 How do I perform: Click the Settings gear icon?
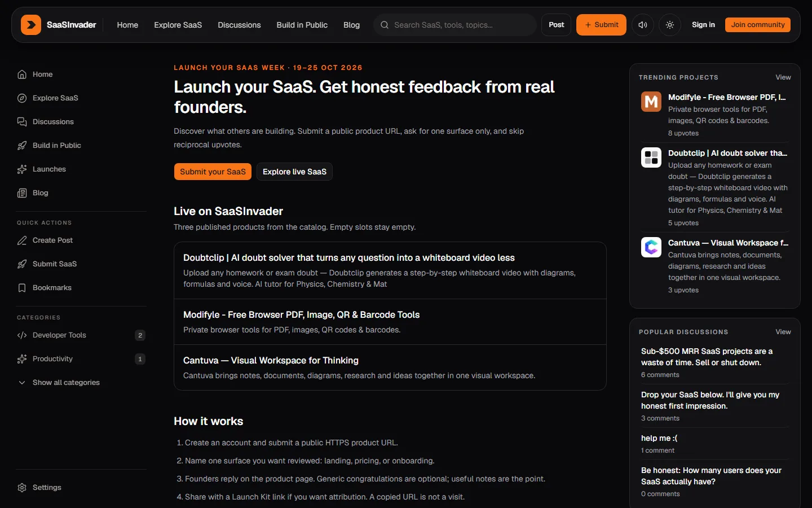point(22,488)
